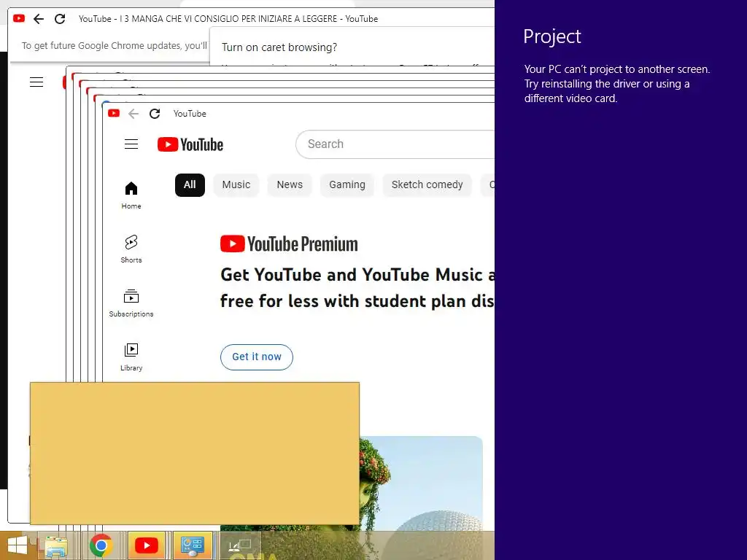Go to Home in the YouTube sidebar
747x560 pixels.
point(131,195)
